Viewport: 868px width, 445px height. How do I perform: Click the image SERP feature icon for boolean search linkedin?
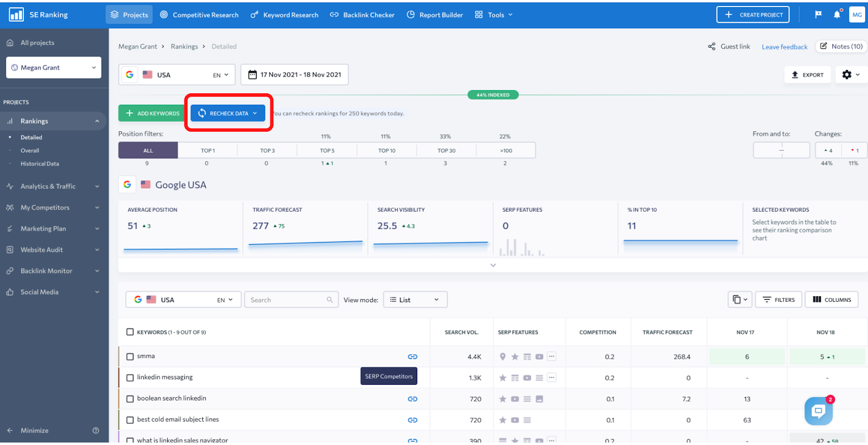tap(539, 399)
